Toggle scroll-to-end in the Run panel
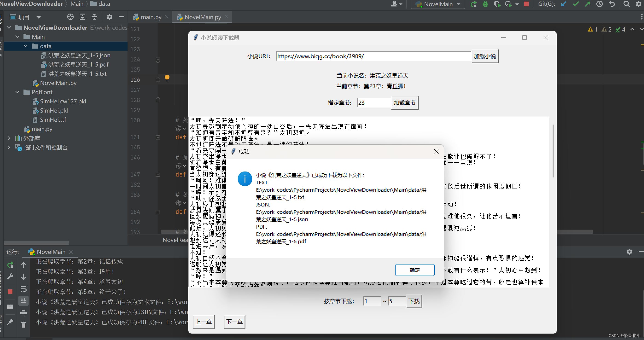The height and width of the screenshot is (340, 644). click(x=23, y=301)
